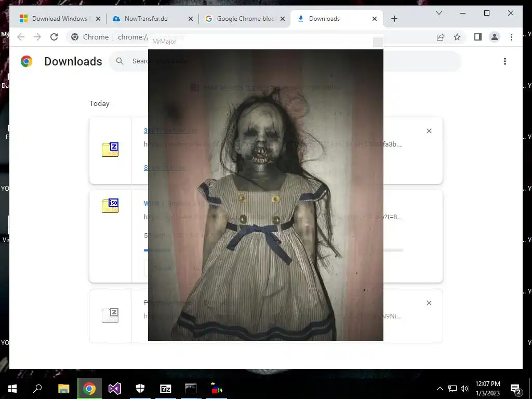This screenshot has height=399, width=532.
Task: Open File Explorer from taskbar
Action: coord(63,389)
